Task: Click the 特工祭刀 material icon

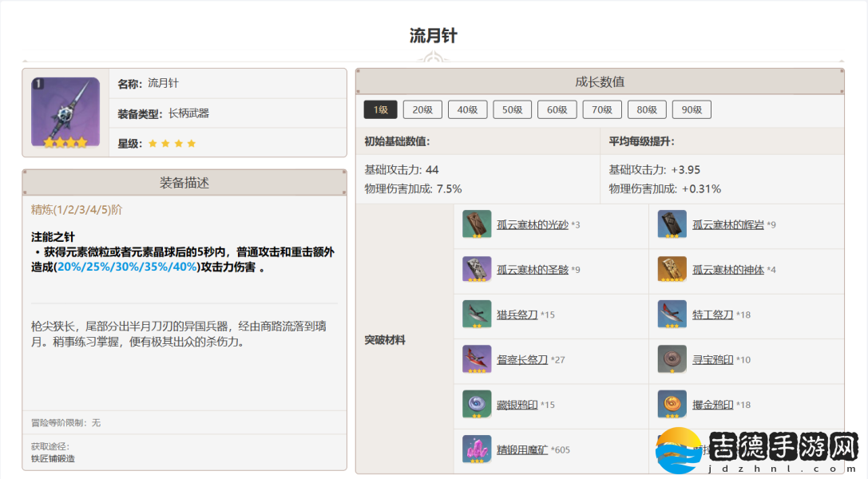Action: [x=672, y=315]
